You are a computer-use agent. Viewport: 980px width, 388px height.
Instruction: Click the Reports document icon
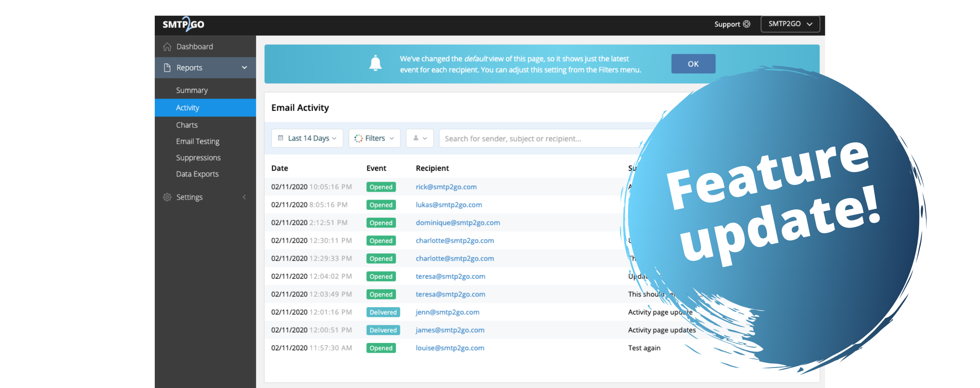(x=167, y=68)
